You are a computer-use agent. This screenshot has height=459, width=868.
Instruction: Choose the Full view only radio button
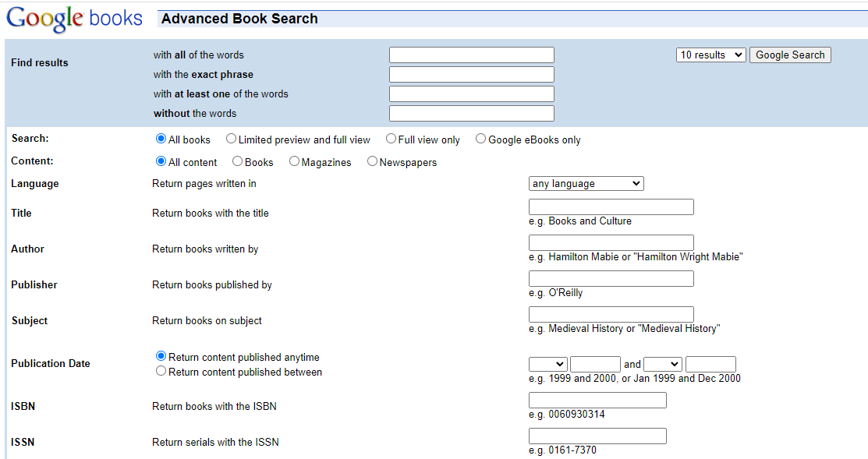pos(391,139)
